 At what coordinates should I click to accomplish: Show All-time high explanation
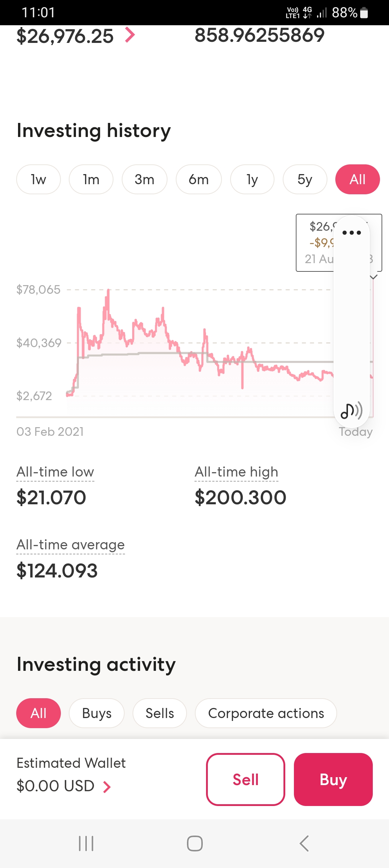tap(236, 472)
